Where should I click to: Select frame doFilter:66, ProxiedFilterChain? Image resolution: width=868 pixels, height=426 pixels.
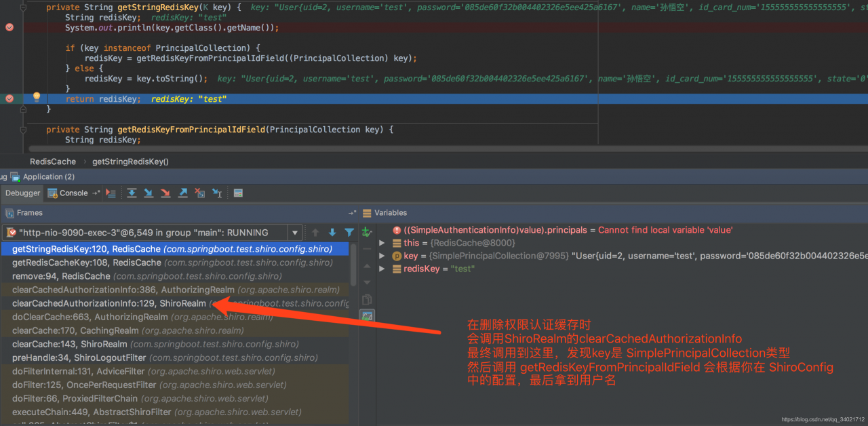[175, 398]
